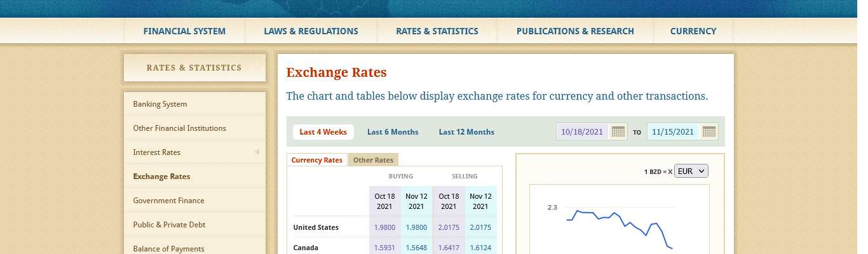The image size is (868, 254).
Task: Open the Currency menu item
Action: pos(693,31)
